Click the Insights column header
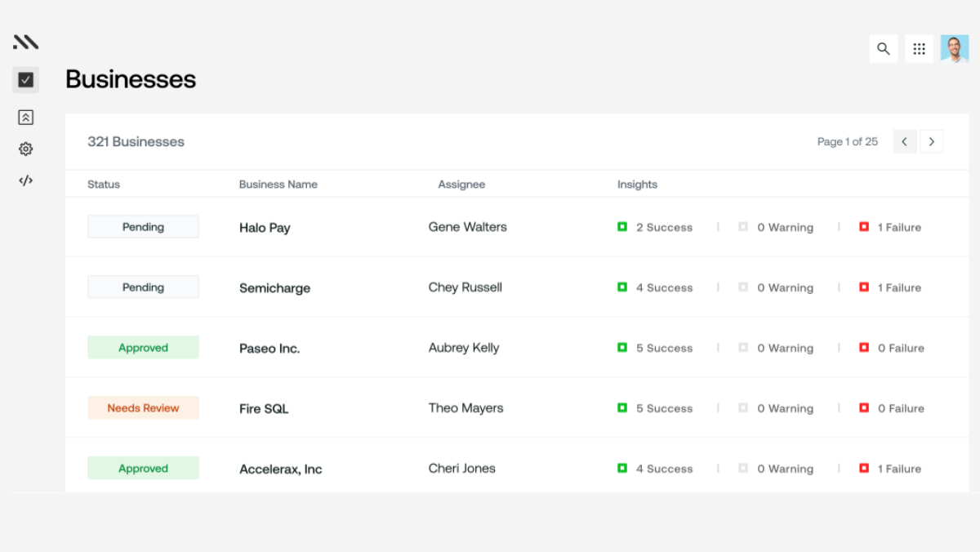 point(637,184)
